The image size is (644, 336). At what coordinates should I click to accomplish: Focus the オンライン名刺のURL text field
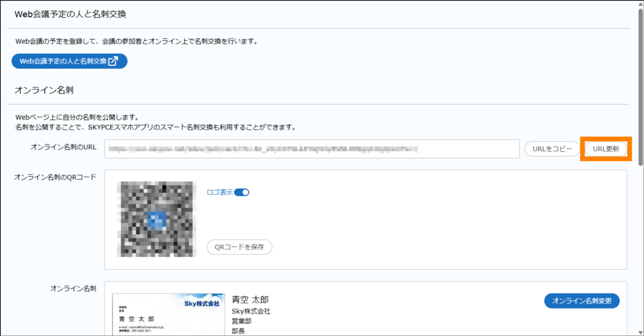tap(311, 149)
